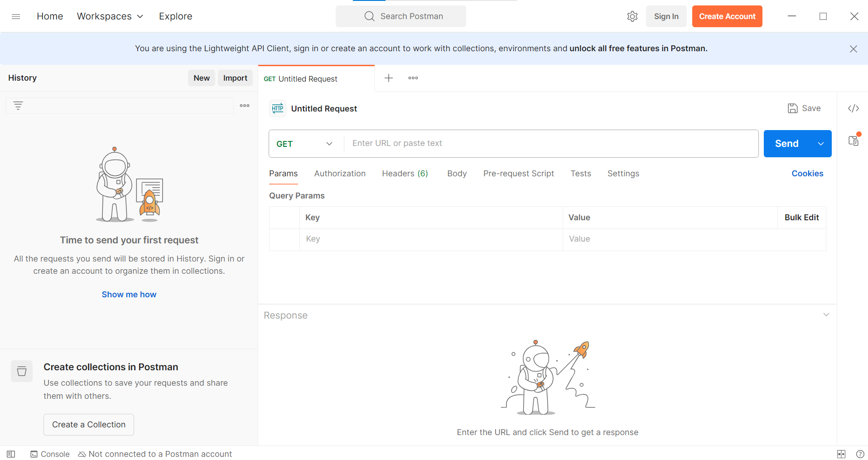Click the query param Value input cell
The width and height of the screenshot is (868, 460).
694,239
